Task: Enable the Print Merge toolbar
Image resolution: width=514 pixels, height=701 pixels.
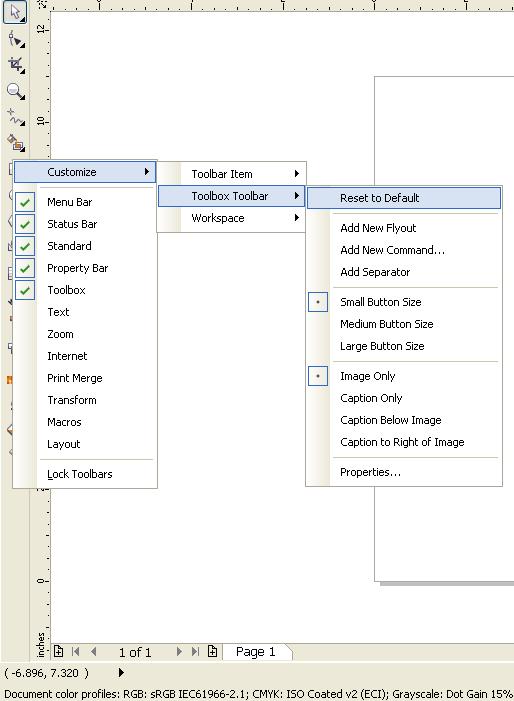Action: coord(85,378)
